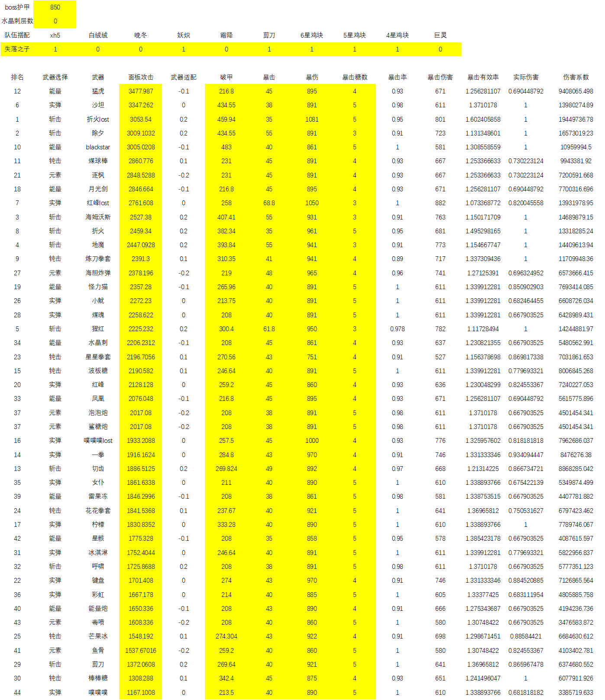Click the weapon name cell 柠檬

98,525
